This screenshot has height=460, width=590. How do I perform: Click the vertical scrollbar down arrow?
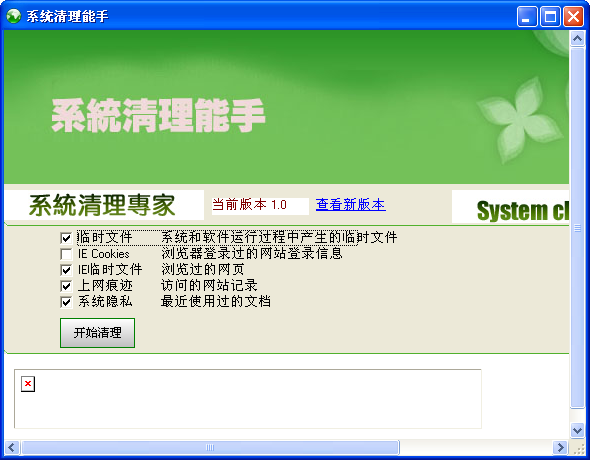point(577,430)
